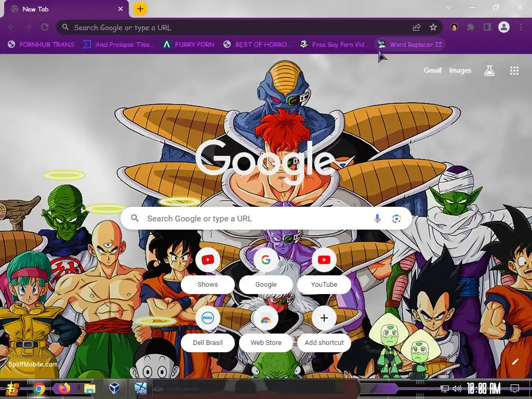532x399 pixels.
Task: Open the 2000 app in the taskbar
Action: pyautogui.click(x=140, y=389)
